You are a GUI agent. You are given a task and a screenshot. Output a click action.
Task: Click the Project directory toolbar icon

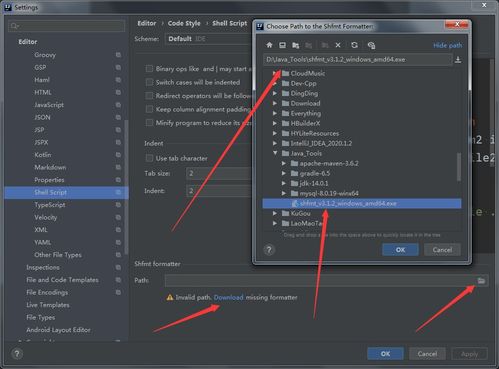[x=295, y=45]
